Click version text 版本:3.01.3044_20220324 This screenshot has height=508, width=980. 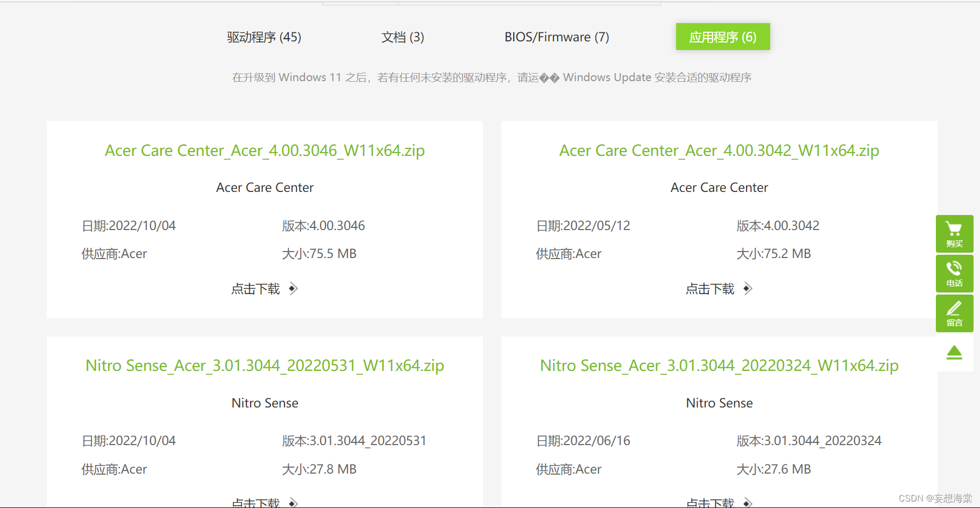[809, 441]
